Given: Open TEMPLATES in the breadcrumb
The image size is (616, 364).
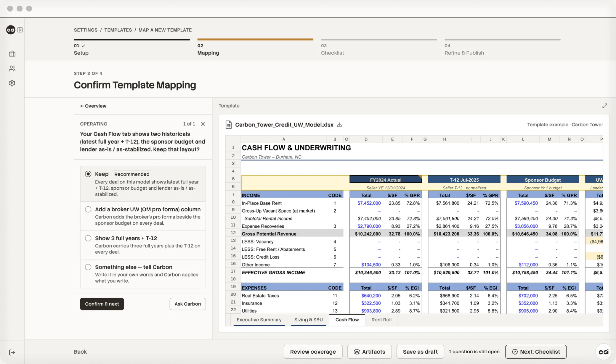Looking at the screenshot, I should 118,30.
